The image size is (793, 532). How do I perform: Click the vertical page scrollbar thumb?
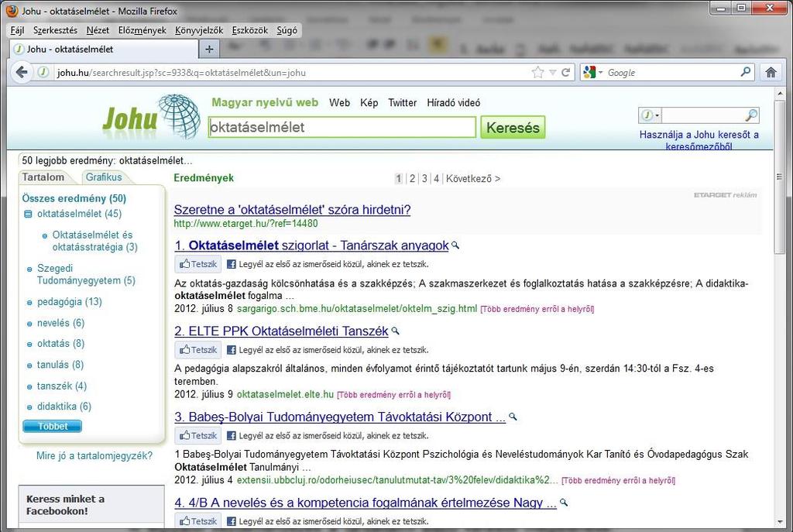click(779, 177)
